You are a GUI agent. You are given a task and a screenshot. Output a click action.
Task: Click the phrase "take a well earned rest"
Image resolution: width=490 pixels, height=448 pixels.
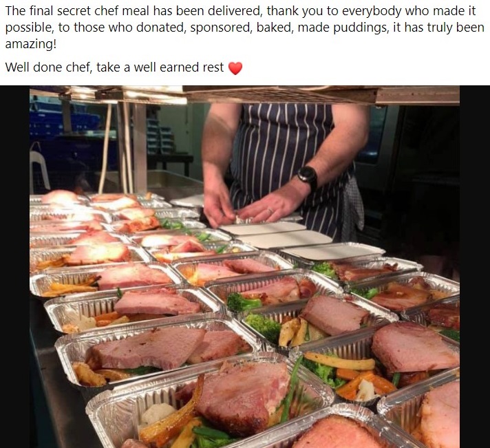click(x=160, y=67)
